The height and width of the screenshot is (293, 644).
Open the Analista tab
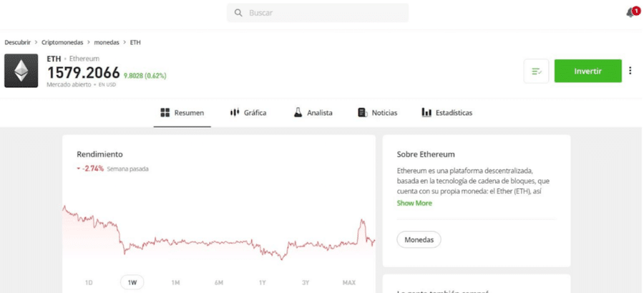pos(313,112)
